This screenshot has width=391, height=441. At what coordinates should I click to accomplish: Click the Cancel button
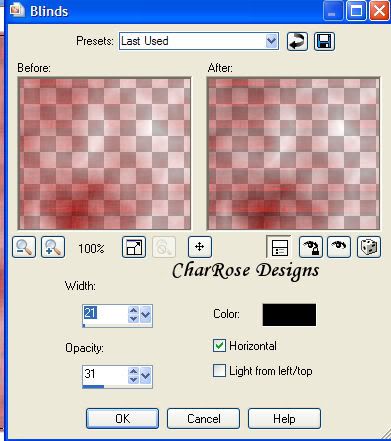click(x=203, y=419)
